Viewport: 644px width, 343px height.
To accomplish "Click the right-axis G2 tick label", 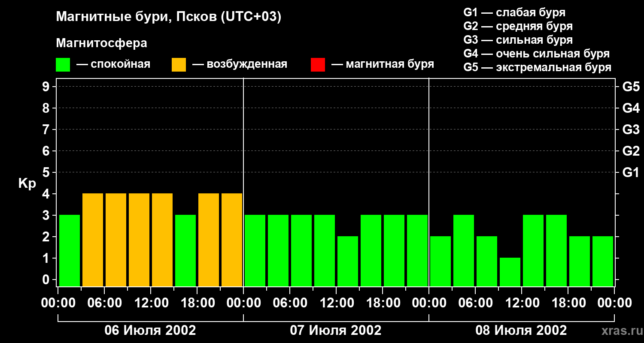I will point(631,151).
